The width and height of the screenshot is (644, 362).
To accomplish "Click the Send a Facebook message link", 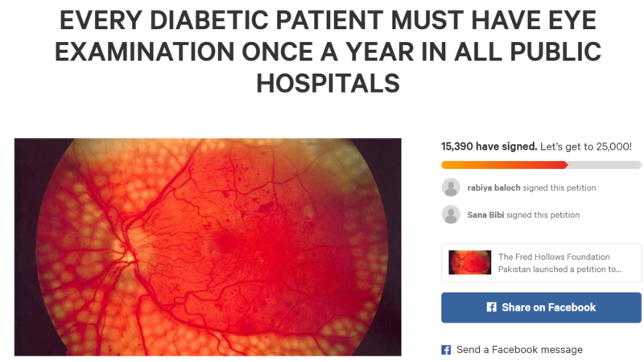I will tap(519, 350).
